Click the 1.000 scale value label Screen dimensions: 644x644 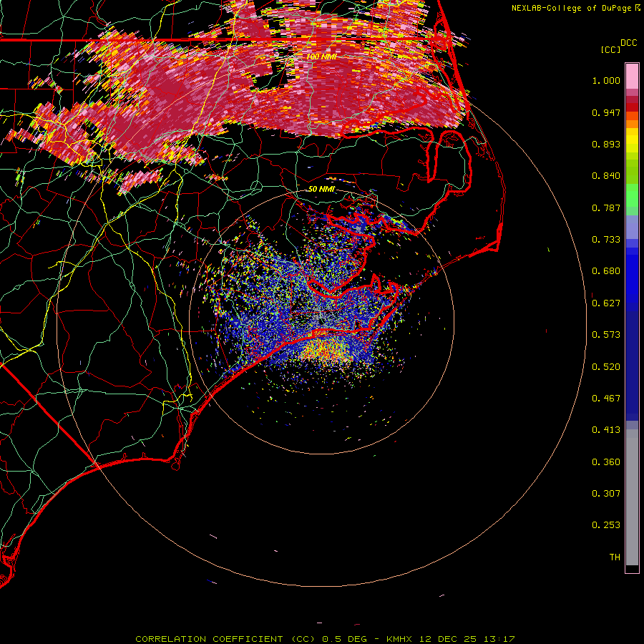coord(606,80)
